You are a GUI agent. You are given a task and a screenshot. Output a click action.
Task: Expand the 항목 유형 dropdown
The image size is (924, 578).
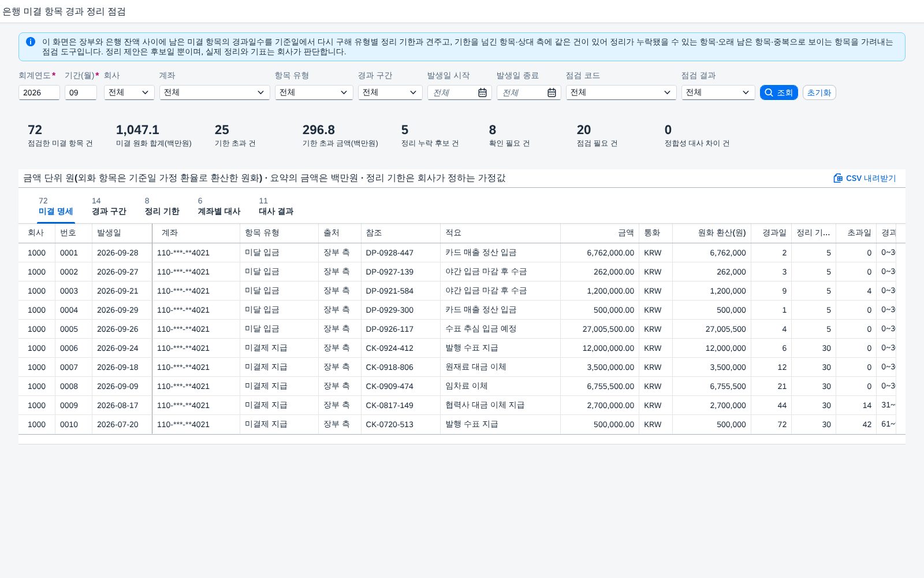coord(314,92)
